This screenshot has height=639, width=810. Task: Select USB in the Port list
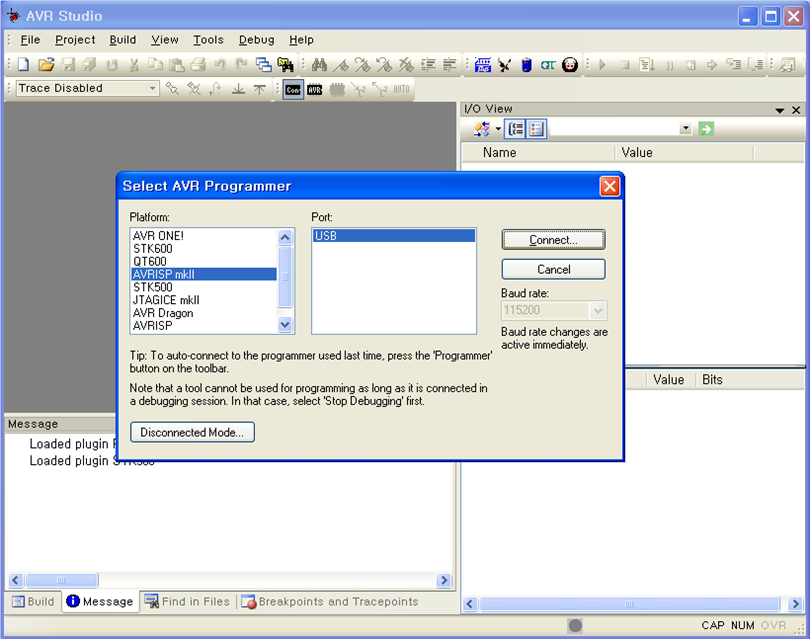click(x=394, y=236)
